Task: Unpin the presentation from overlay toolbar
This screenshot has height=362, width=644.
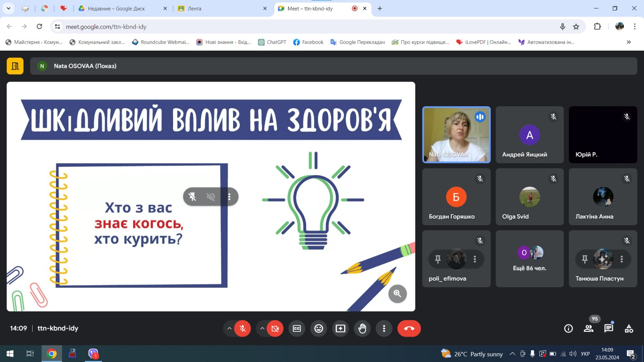Action: (192, 197)
